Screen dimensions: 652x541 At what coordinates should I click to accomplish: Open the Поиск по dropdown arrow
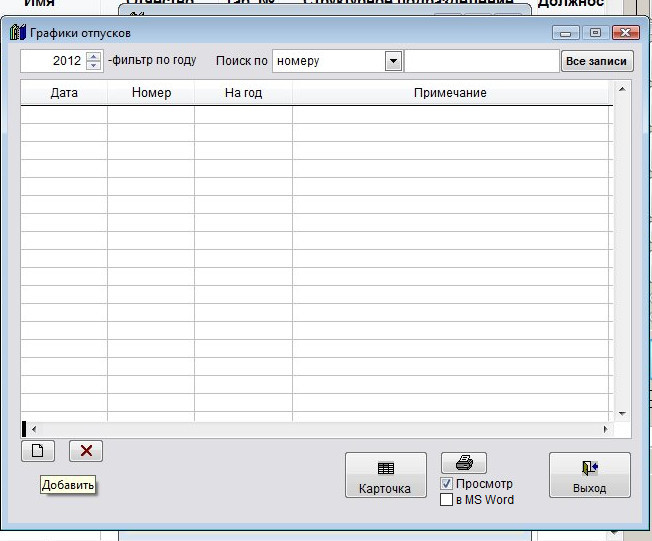coord(393,61)
